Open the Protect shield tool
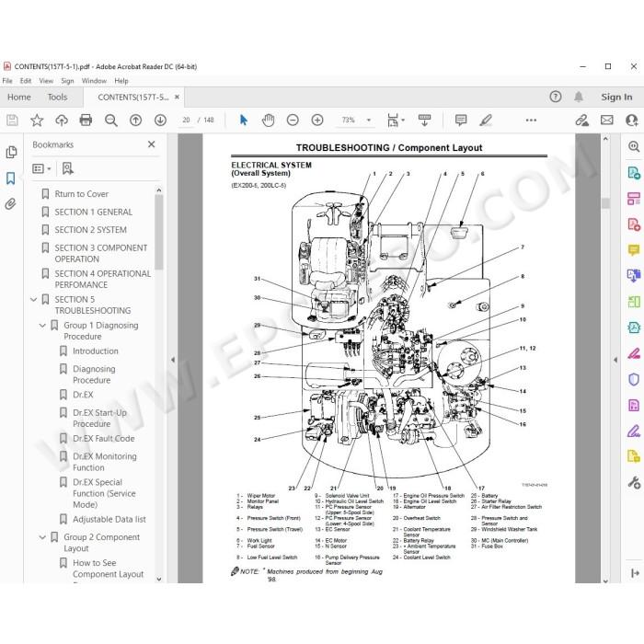The width and height of the screenshot is (644, 644). (x=634, y=379)
